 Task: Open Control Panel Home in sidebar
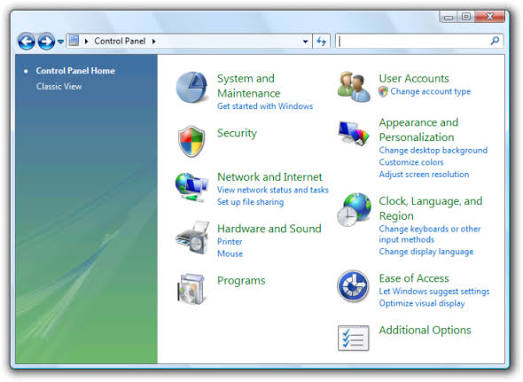(x=75, y=71)
